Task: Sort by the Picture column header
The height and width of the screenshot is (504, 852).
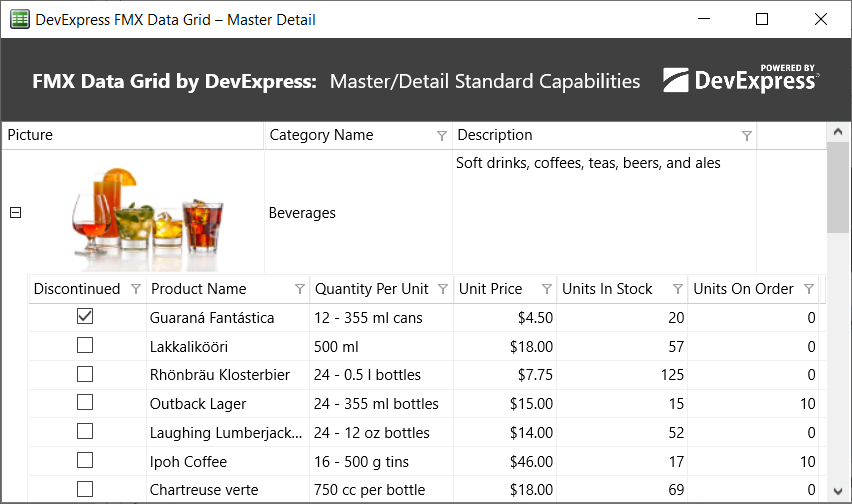Action: 133,135
